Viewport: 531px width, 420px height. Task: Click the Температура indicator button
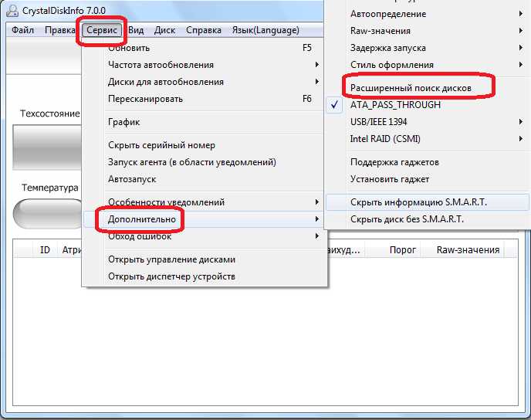pos(47,214)
